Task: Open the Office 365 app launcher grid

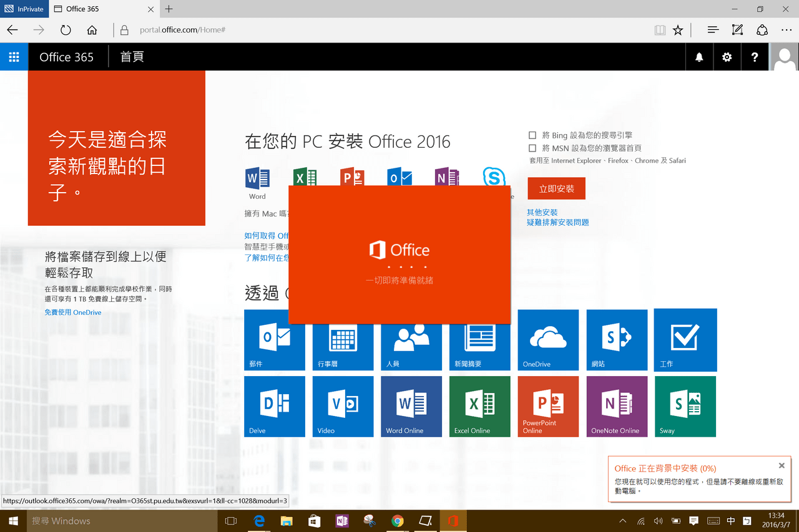Action: point(14,57)
